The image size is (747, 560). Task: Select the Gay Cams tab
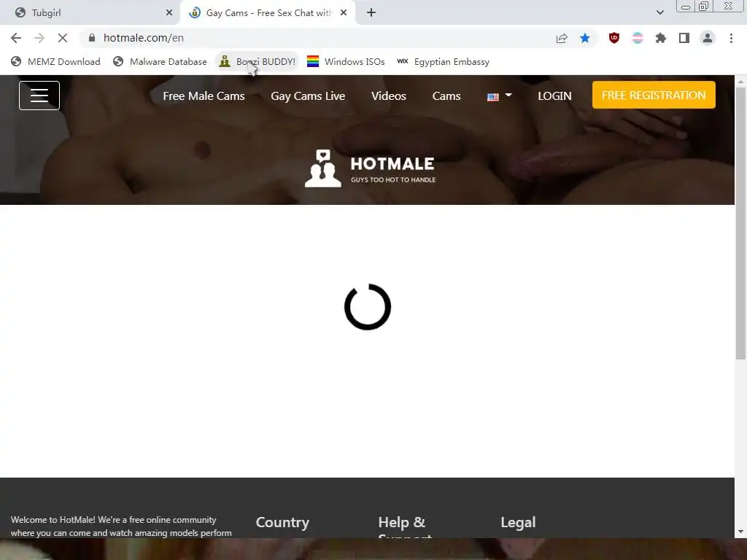267,13
